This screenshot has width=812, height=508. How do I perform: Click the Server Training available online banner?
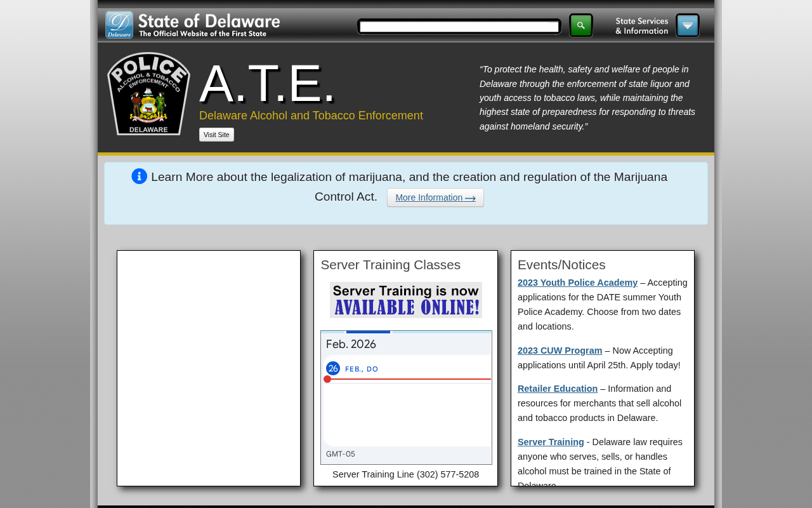click(x=406, y=300)
